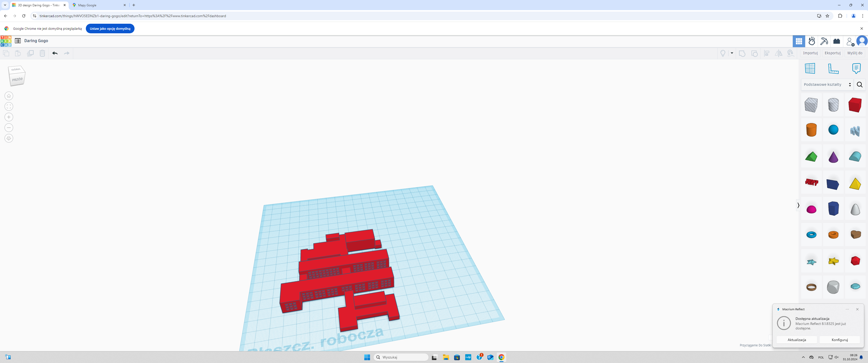
Task: Select the Notes tool
Action: (856, 68)
